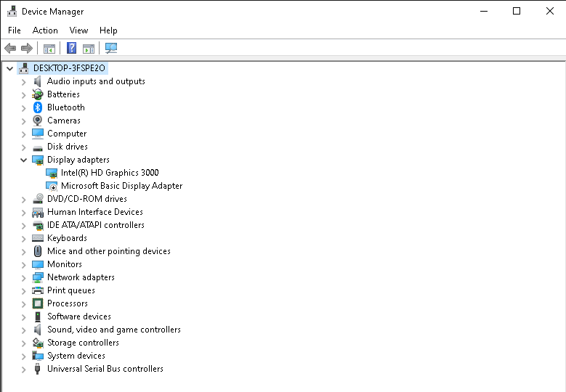Select the Disk drives label

pos(68,147)
